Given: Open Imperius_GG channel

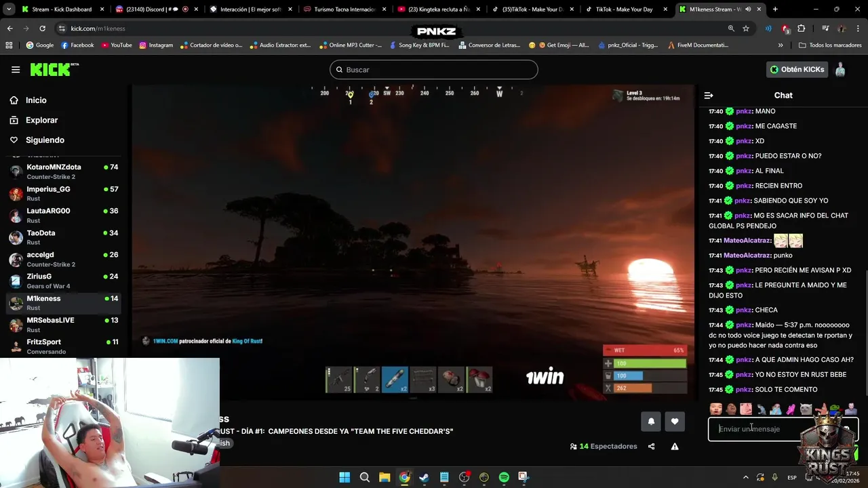Looking at the screenshot, I should pyautogui.click(x=64, y=193).
